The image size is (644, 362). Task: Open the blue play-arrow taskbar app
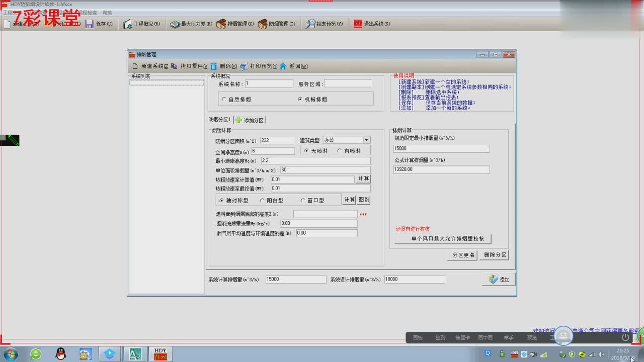[110, 354]
